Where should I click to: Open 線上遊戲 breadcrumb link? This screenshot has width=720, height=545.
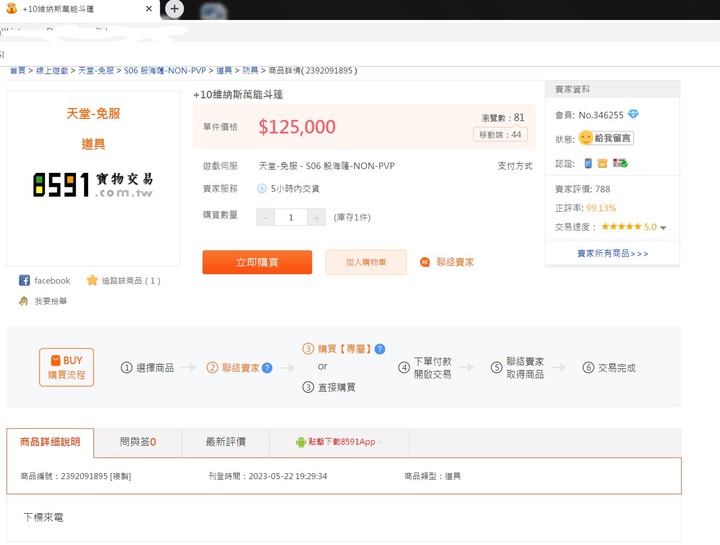pyautogui.click(x=52, y=70)
